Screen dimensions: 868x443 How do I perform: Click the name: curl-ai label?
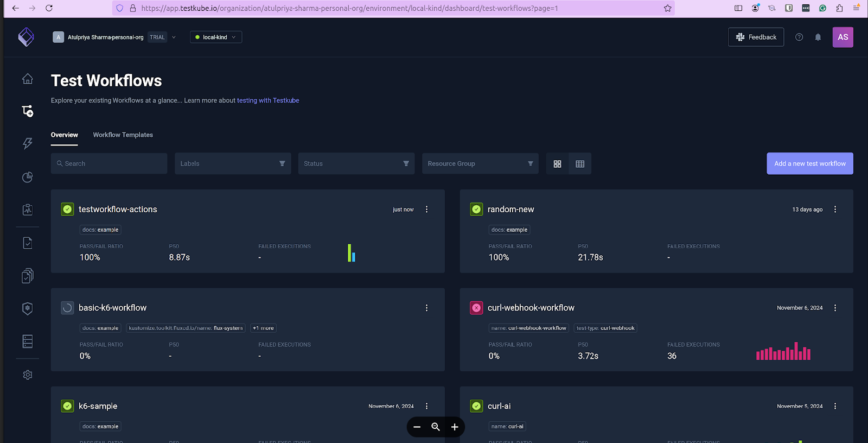(507, 426)
